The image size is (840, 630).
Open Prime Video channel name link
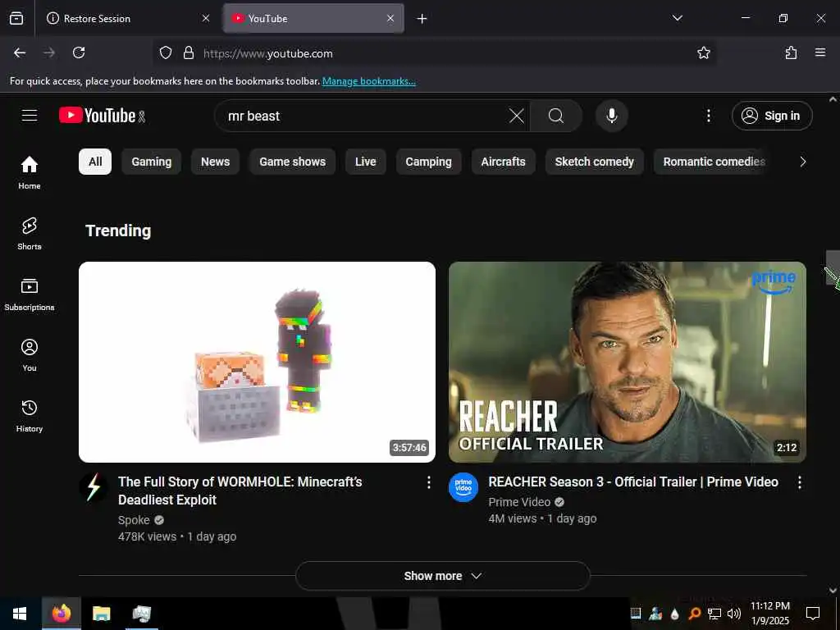(x=519, y=502)
